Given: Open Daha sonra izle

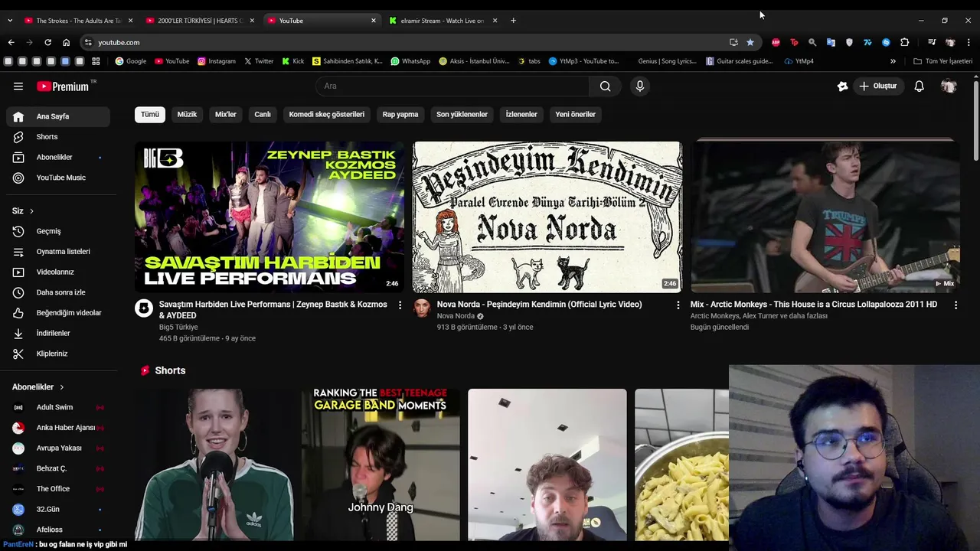Looking at the screenshot, I should (58, 292).
